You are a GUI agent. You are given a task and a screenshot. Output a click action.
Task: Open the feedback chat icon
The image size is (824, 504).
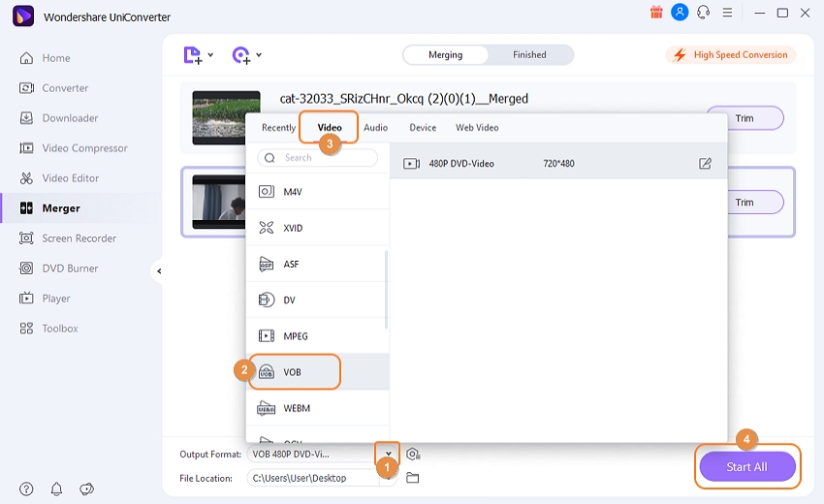[86, 488]
